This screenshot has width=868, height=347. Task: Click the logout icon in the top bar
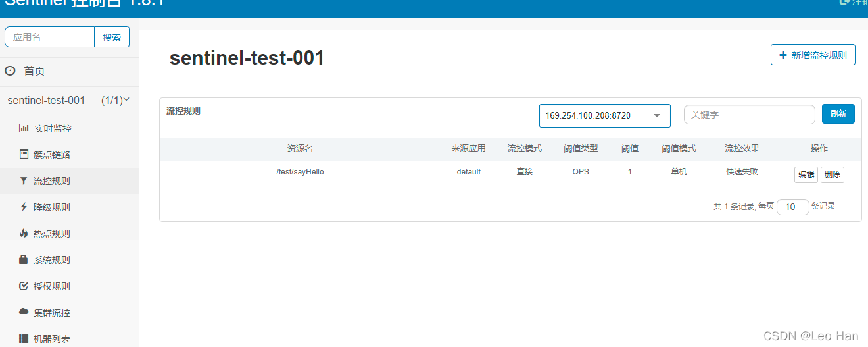point(844,3)
